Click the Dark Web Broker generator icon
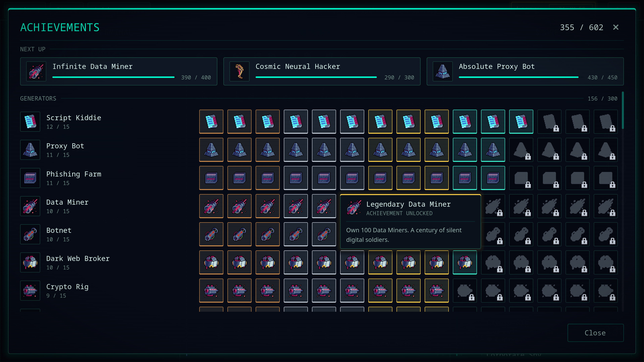The image size is (644, 362). pos(30,262)
